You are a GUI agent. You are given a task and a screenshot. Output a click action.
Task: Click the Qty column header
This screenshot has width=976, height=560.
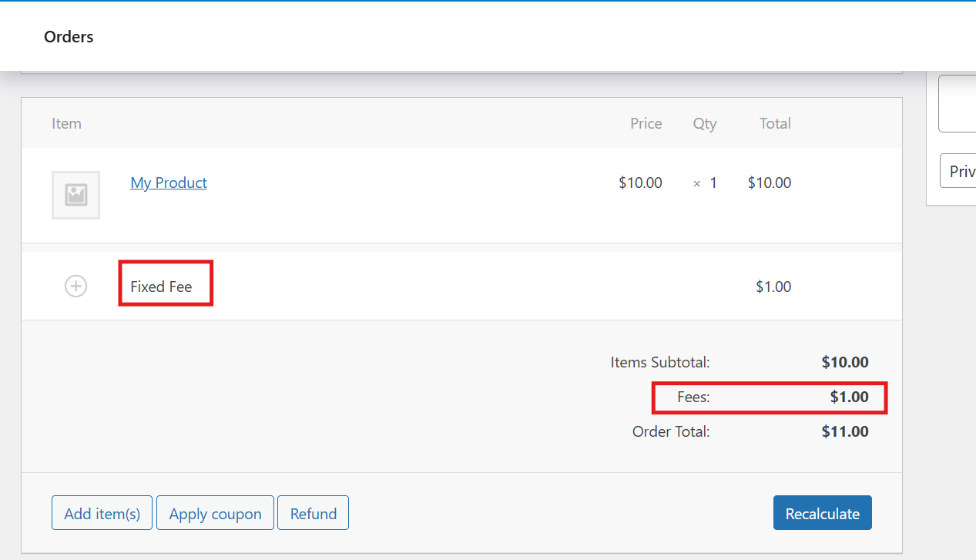point(704,122)
